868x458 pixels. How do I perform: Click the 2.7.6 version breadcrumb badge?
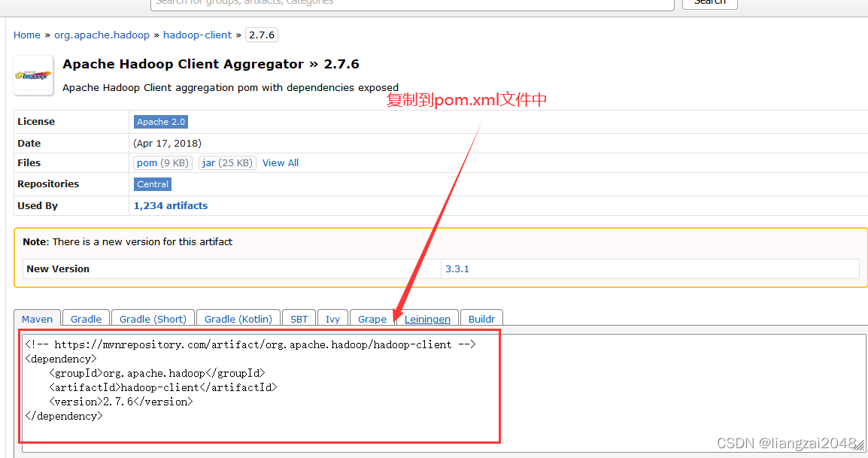click(x=262, y=35)
